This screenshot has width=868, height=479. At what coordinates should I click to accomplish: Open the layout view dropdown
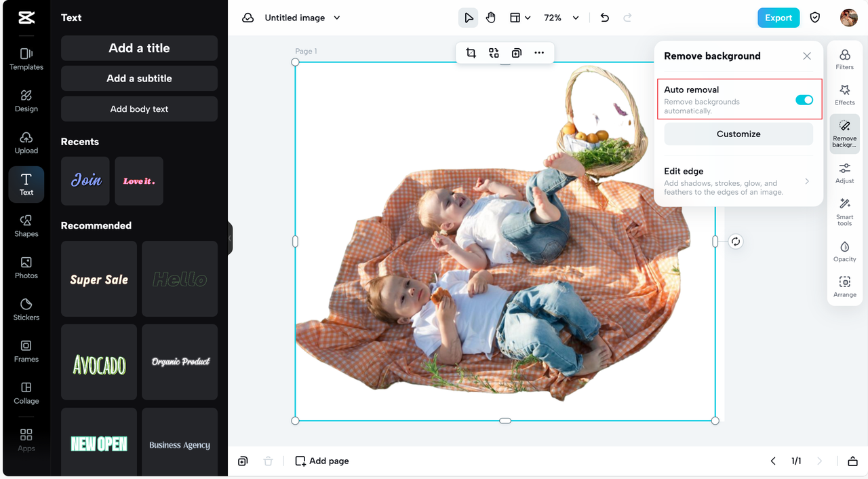[x=520, y=18]
